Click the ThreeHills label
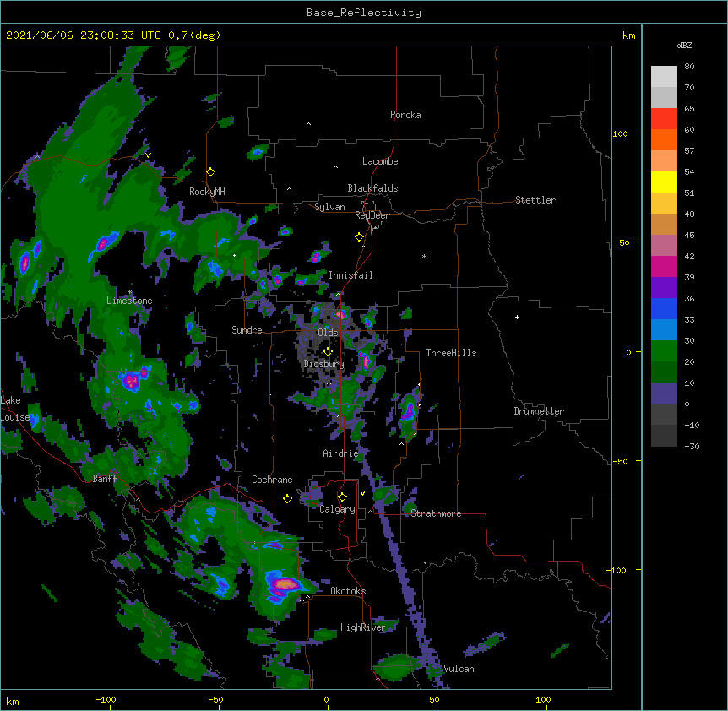 (451, 353)
